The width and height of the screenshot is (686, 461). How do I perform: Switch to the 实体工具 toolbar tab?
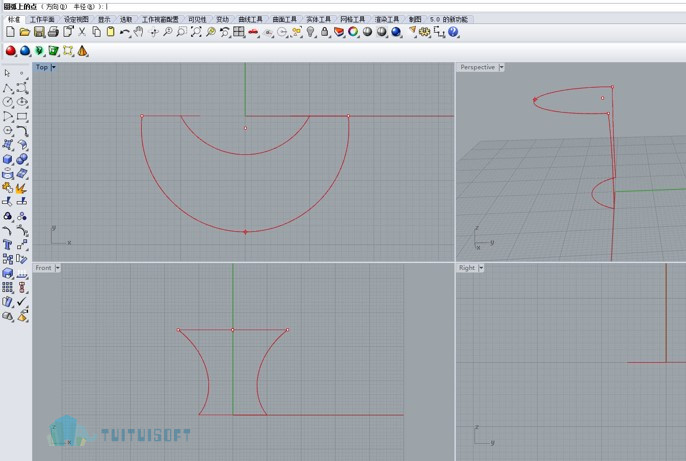(318, 19)
